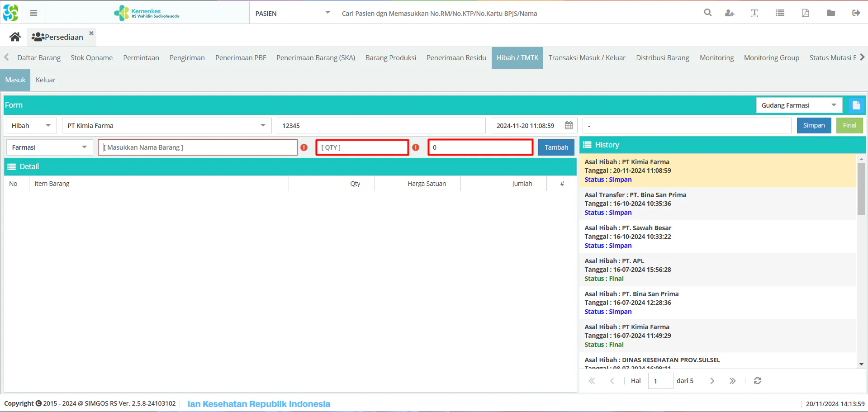Go to home icon
Viewport: 868px width, 412px height.
point(15,37)
